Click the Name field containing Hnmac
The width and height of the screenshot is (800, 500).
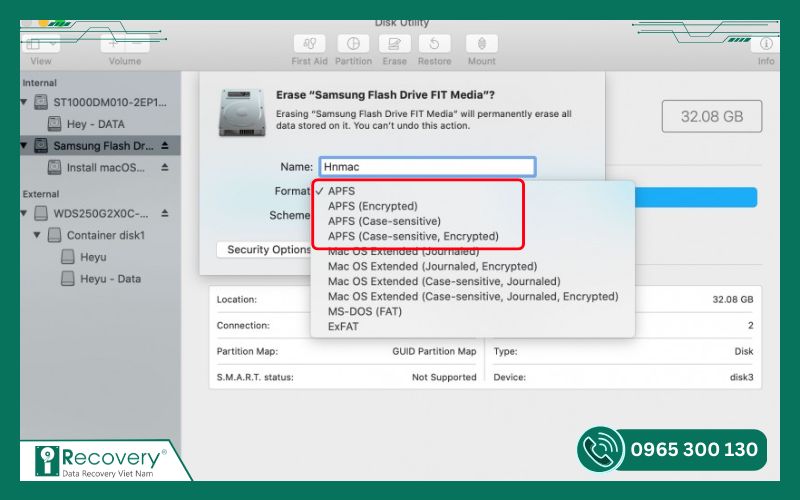click(428, 167)
